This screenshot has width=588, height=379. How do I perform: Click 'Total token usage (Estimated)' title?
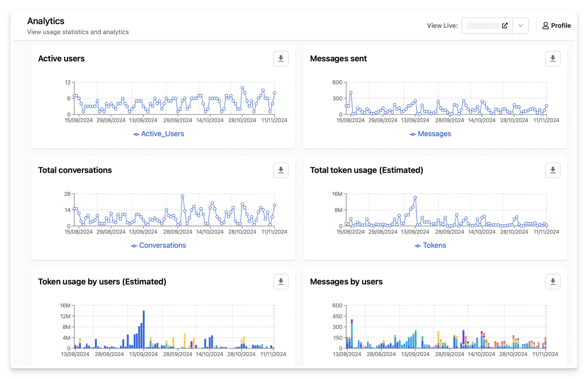pos(367,170)
